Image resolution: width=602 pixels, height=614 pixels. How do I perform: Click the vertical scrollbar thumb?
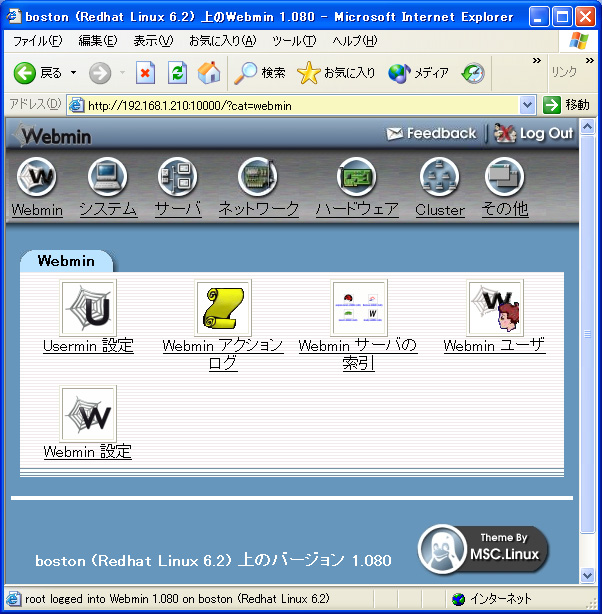588,334
